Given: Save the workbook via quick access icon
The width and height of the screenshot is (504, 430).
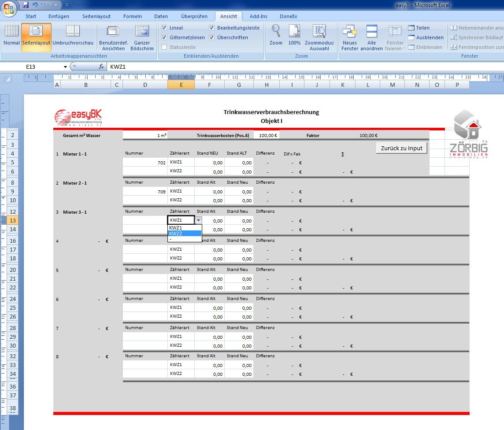Looking at the screenshot, I should point(26,5).
